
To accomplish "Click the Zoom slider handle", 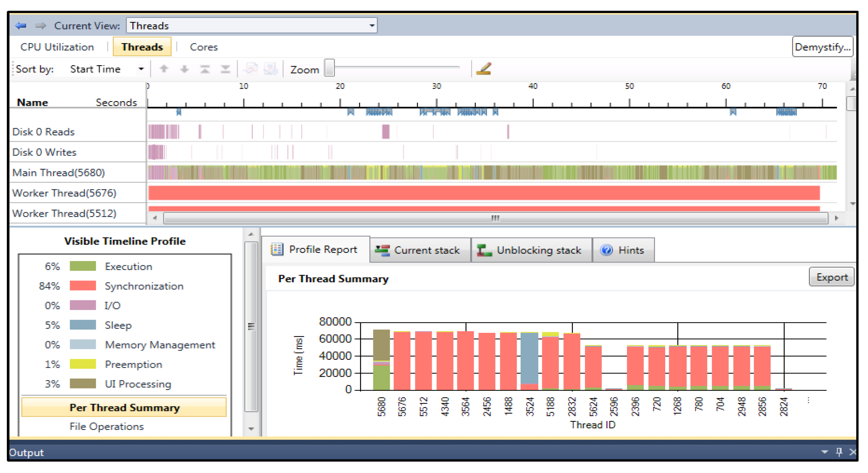I will tap(329, 68).
